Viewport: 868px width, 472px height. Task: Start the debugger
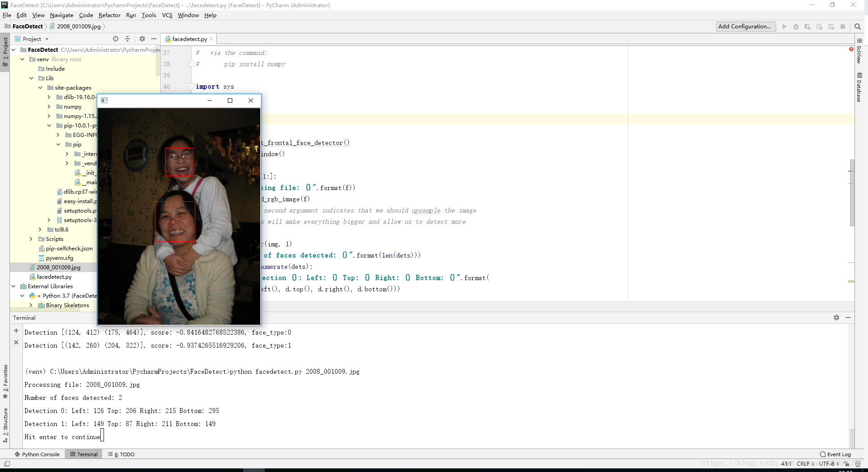coord(796,27)
